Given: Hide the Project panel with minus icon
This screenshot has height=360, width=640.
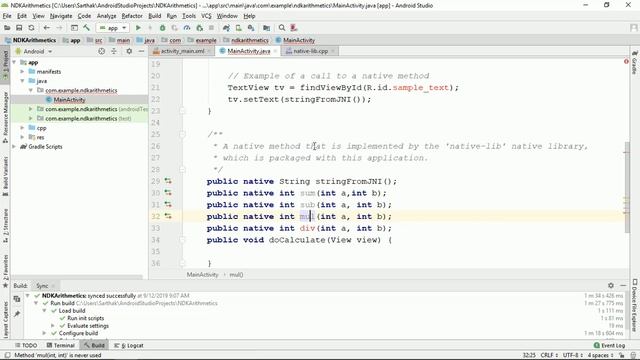Looking at the screenshot, I should pos(141,51).
